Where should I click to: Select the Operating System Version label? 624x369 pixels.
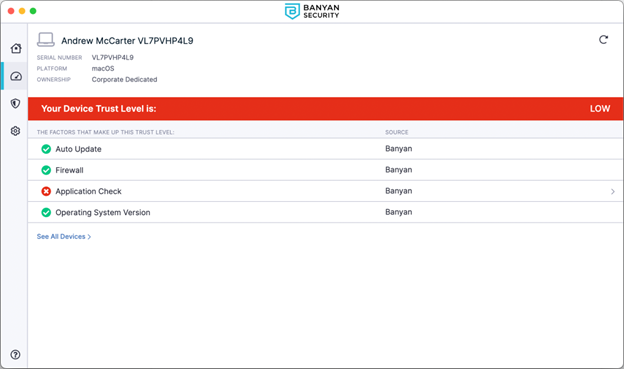click(103, 212)
